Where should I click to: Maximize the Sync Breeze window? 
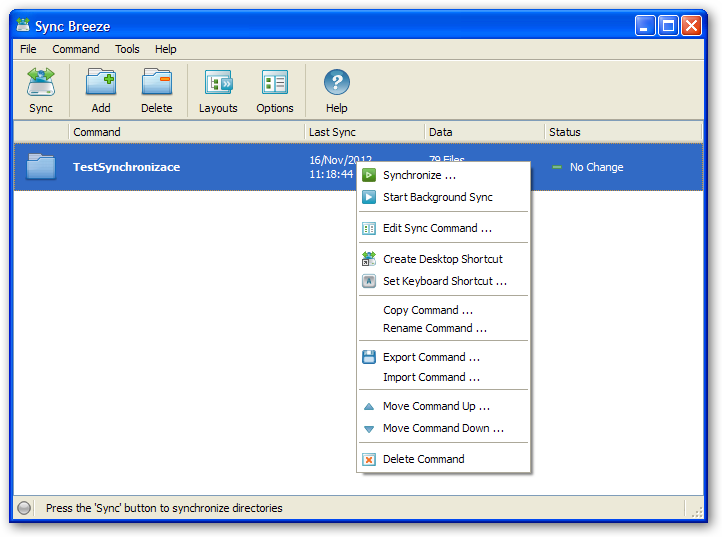[668, 26]
